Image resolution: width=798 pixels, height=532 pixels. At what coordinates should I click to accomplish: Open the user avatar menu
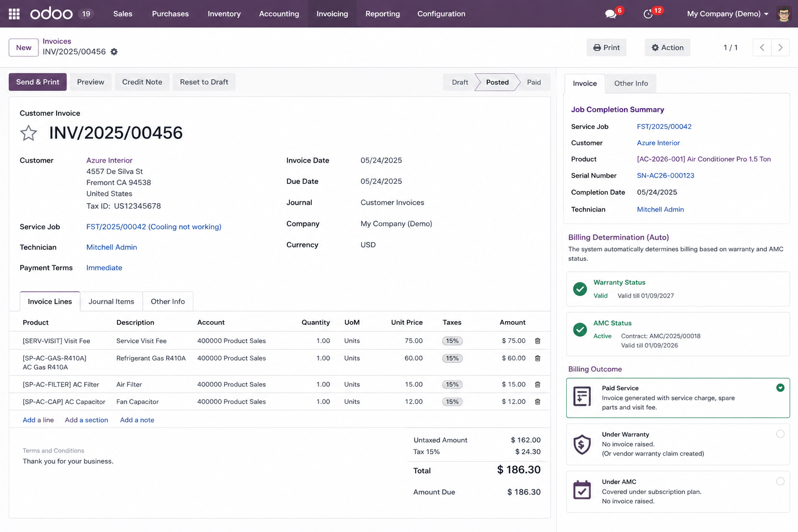[783, 14]
